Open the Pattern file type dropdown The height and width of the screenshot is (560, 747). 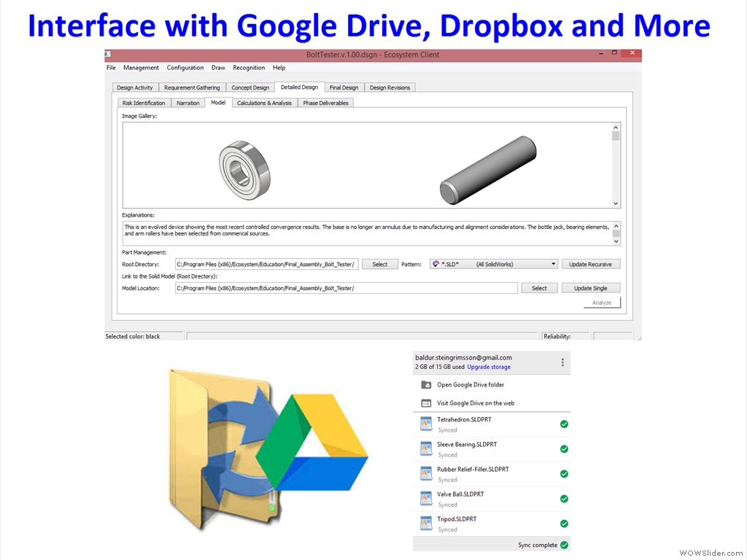[x=554, y=264]
